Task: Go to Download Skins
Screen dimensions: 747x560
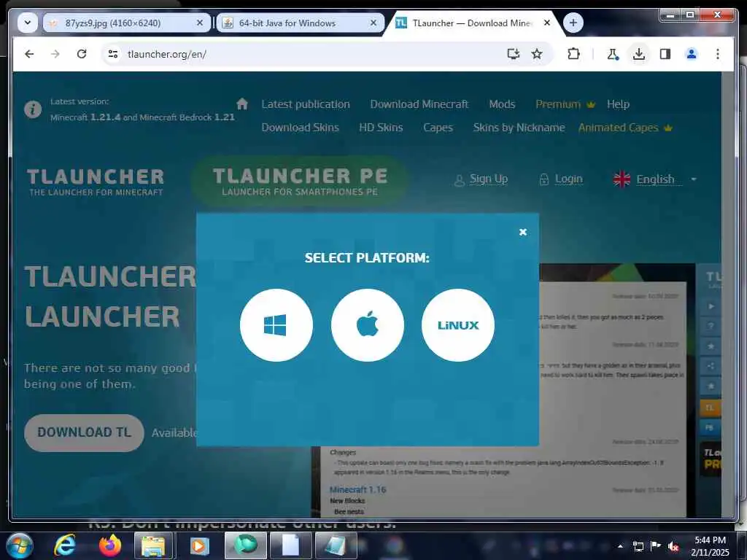Action: 300,128
